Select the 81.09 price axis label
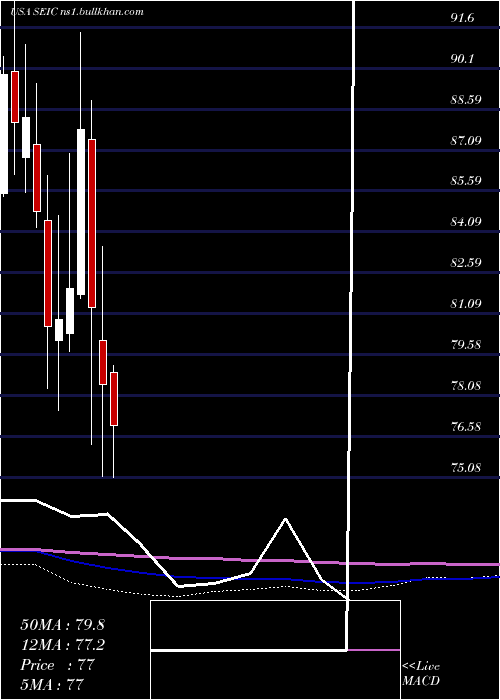Screen dimensions: 500x700 click(466, 304)
